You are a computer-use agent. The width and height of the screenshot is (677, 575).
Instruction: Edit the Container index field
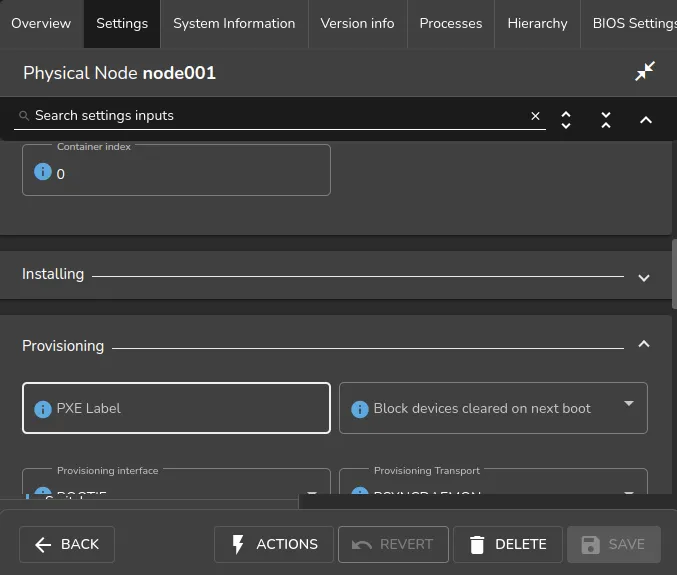(176, 170)
